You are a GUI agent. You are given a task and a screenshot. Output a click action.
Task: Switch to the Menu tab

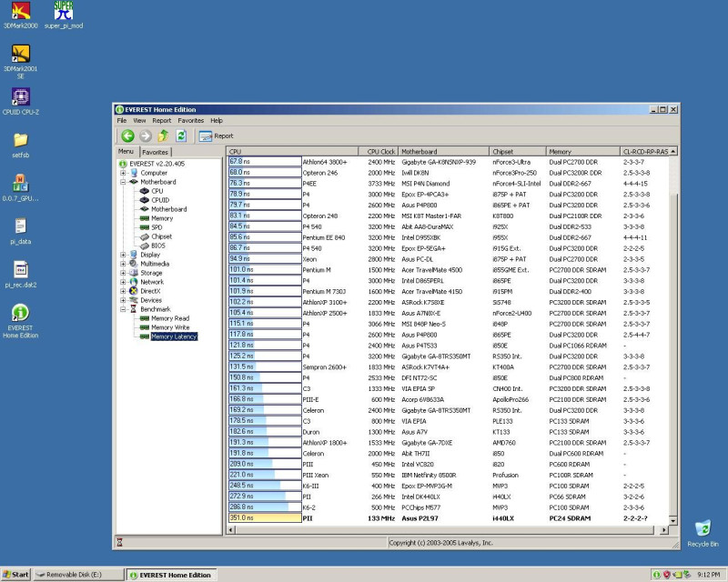pos(126,151)
